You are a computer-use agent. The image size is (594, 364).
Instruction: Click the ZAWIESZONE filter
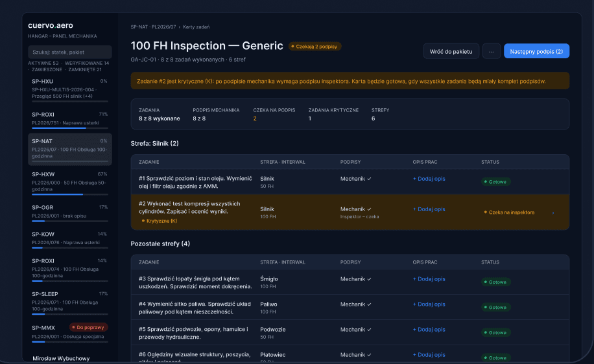coord(47,69)
